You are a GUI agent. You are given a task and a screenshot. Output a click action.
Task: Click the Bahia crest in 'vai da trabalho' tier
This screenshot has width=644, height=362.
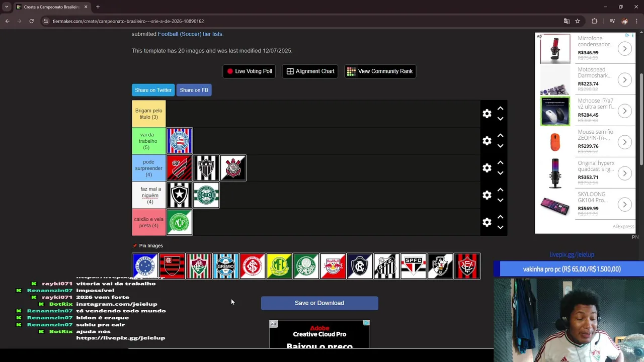180,141
